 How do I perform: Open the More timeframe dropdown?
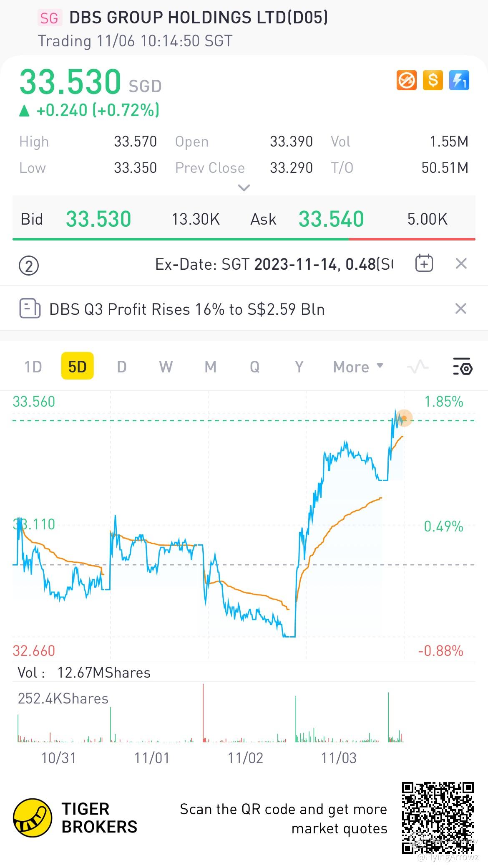pyautogui.click(x=358, y=367)
